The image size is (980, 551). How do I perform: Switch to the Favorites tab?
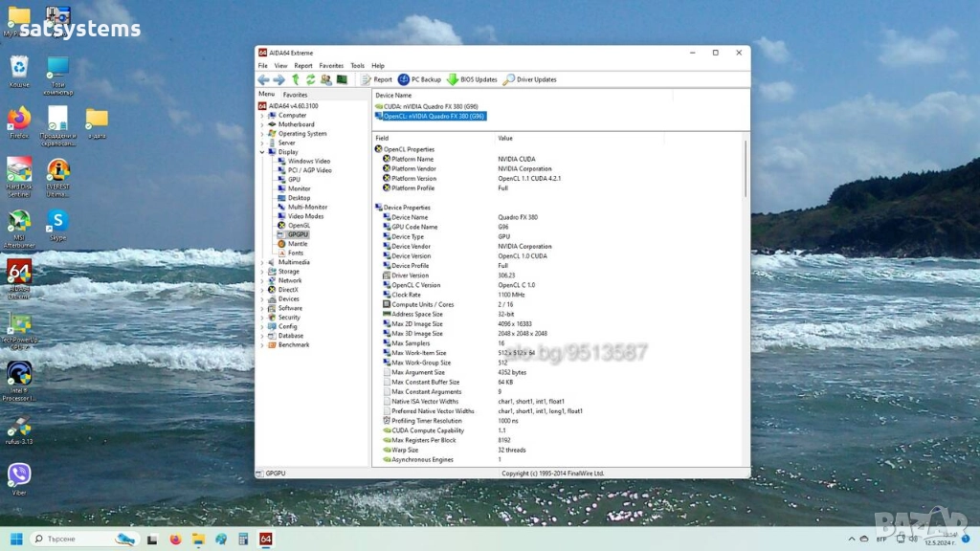pyautogui.click(x=295, y=95)
